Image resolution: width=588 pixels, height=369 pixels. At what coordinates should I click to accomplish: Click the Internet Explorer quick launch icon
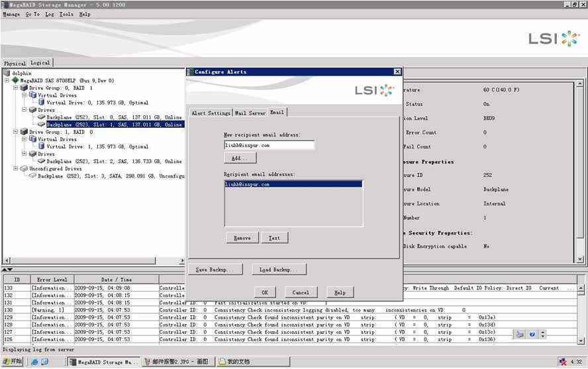pyautogui.click(x=34, y=362)
